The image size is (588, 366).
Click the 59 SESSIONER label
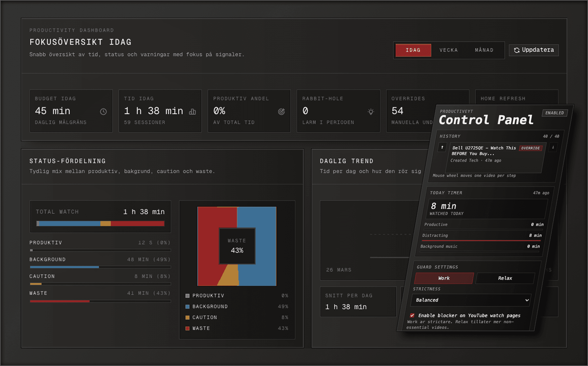(144, 122)
